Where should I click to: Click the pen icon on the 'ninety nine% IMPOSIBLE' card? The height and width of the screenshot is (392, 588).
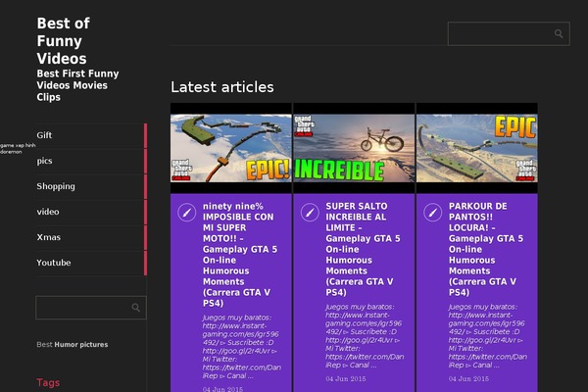point(187,213)
